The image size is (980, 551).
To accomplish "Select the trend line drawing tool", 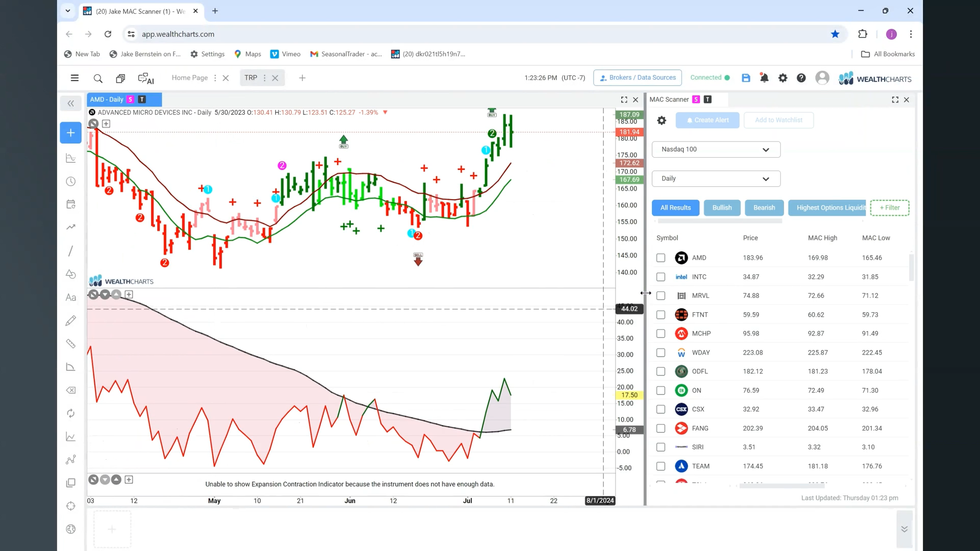I will tap(71, 251).
